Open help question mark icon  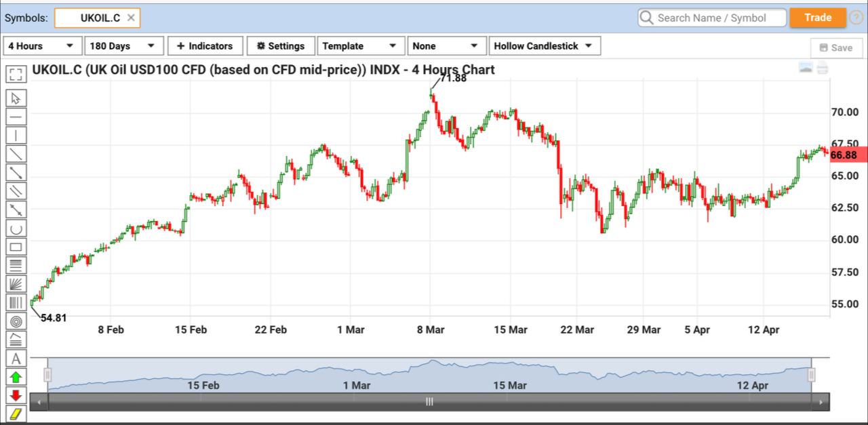[856, 18]
